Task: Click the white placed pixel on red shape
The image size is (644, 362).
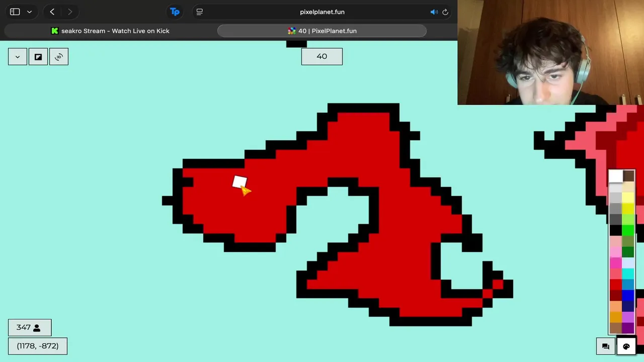Action: coord(239,182)
